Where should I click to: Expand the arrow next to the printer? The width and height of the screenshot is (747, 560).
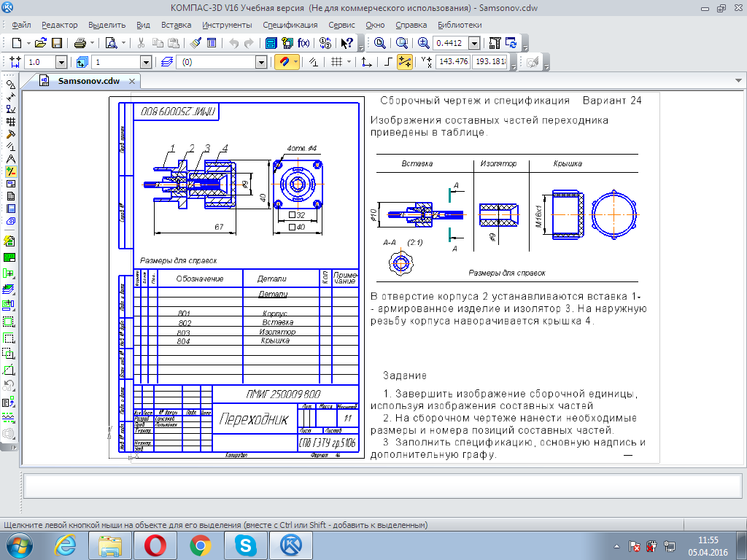tap(93, 43)
